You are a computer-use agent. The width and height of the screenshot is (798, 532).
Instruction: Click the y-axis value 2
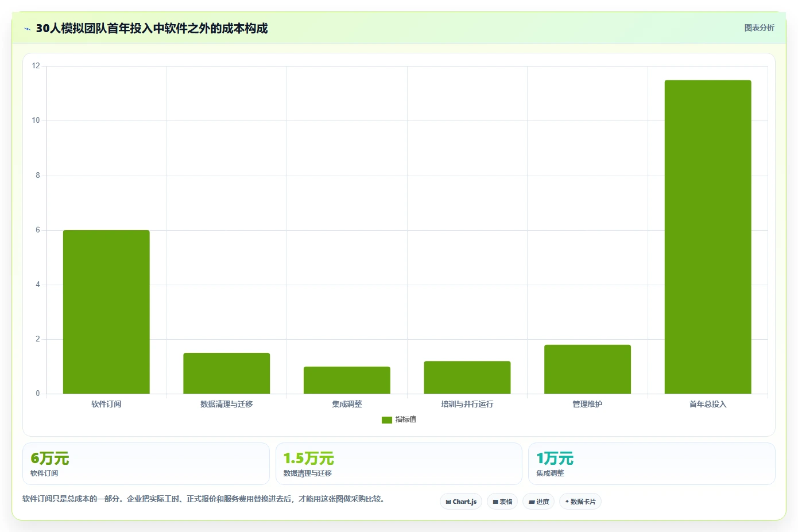(38, 339)
